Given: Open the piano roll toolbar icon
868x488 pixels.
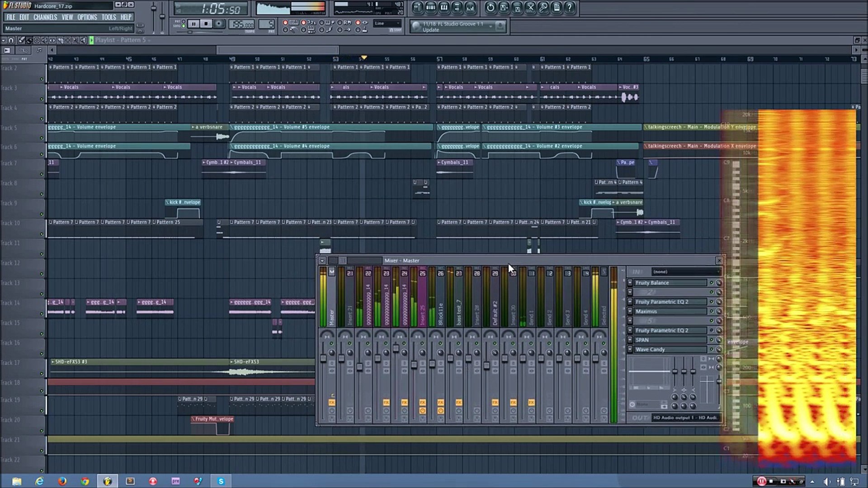Looking at the screenshot, I should tap(444, 8).
